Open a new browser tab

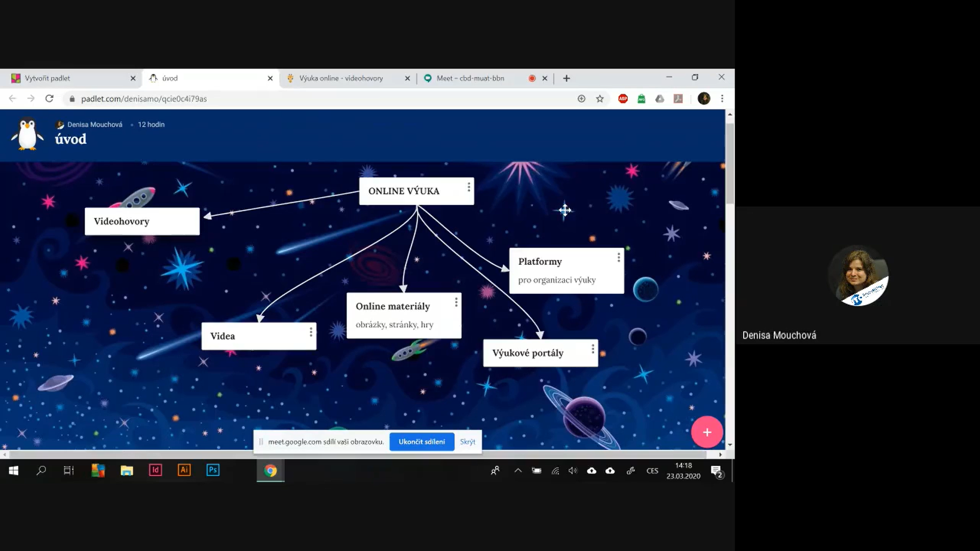coord(566,78)
